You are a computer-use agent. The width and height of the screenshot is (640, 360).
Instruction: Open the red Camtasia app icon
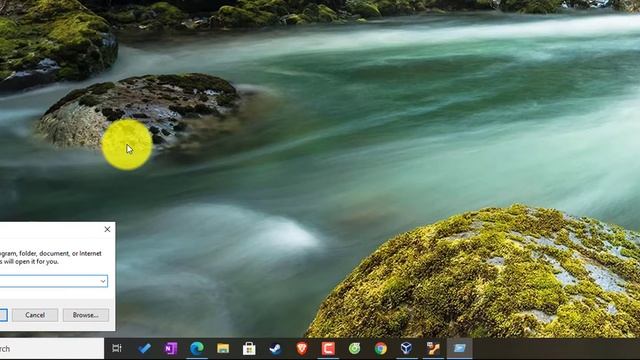328,348
